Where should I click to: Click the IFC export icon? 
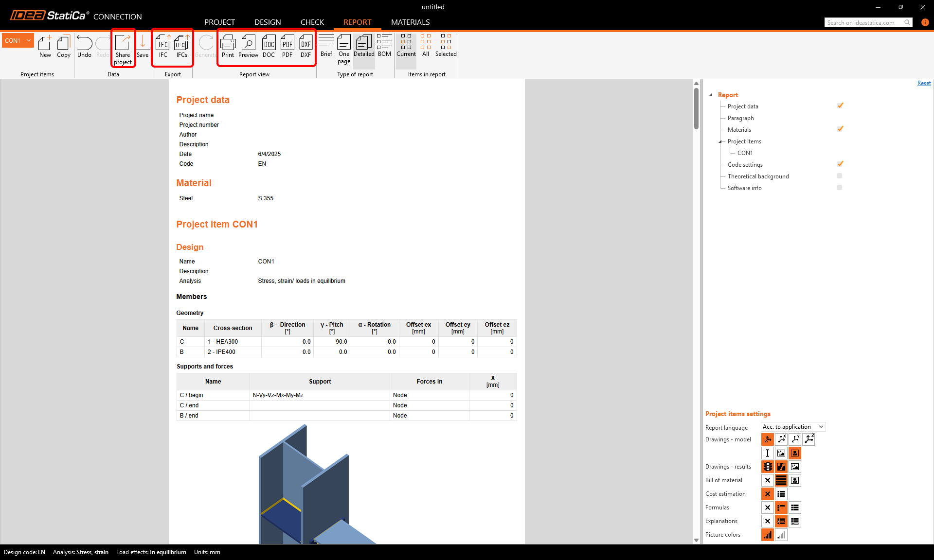(x=163, y=46)
